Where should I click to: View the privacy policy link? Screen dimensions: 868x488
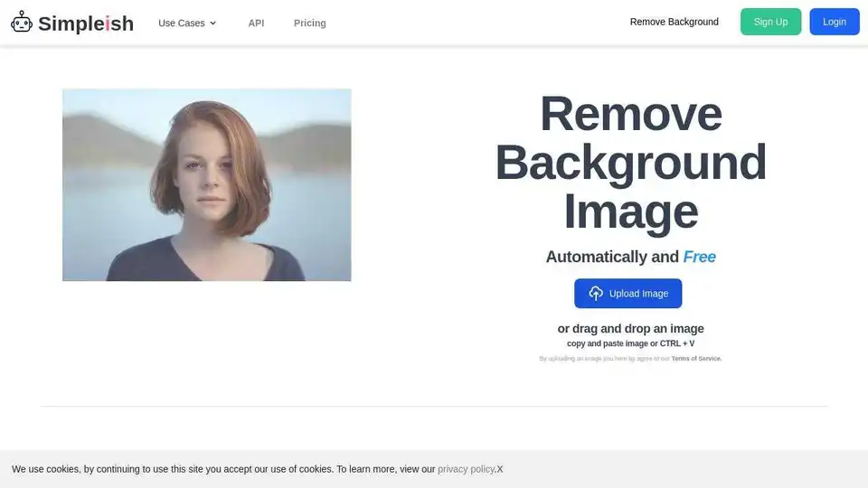(x=467, y=469)
